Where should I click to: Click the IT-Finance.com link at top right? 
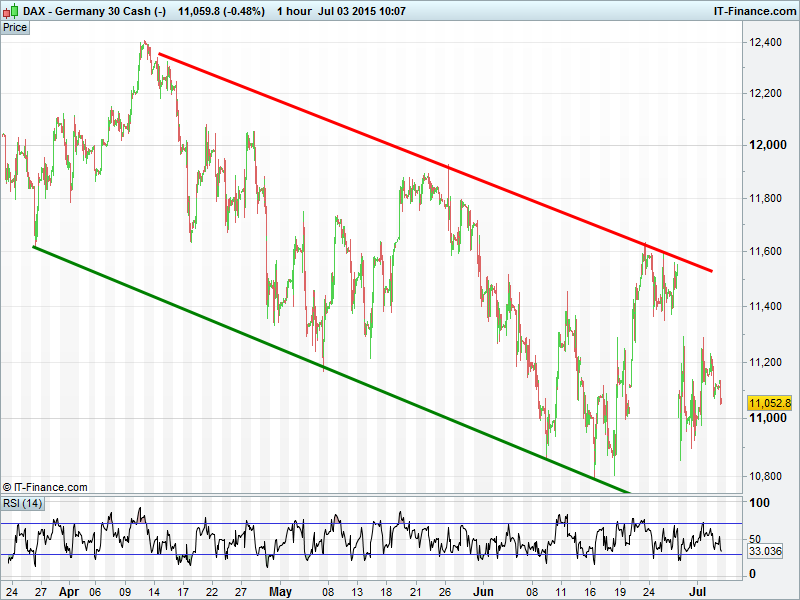754,11
